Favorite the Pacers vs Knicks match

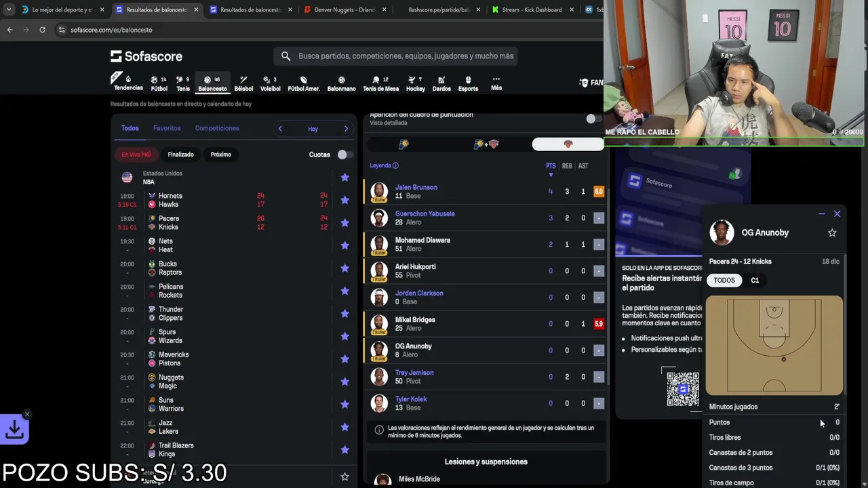tap(344, 222)
